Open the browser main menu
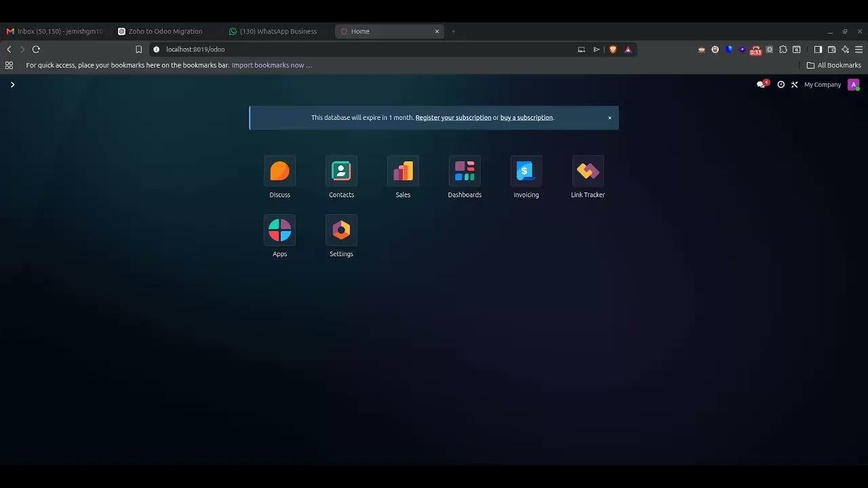868x488 pixels. [x=859, y=49]
